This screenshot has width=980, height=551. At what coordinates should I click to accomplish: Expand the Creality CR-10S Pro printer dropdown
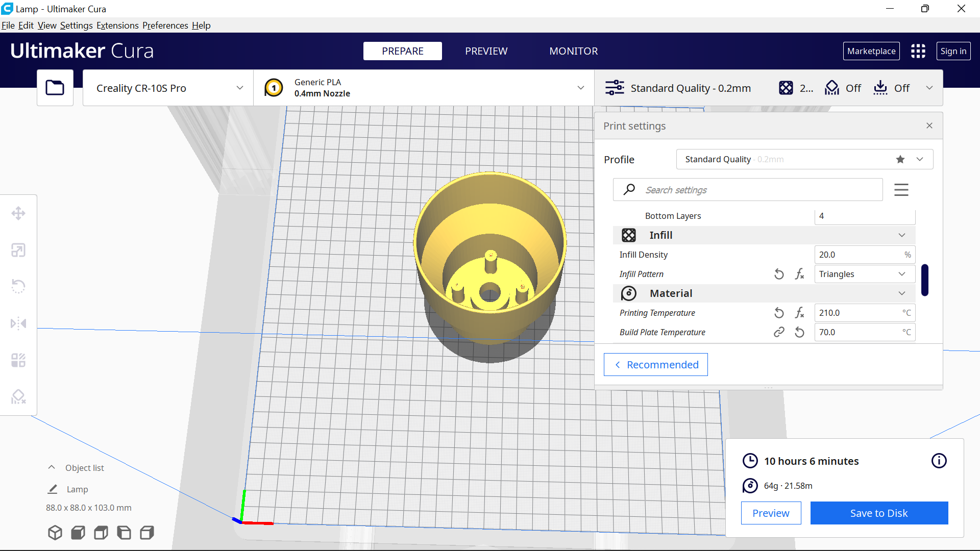pos(168,88)
